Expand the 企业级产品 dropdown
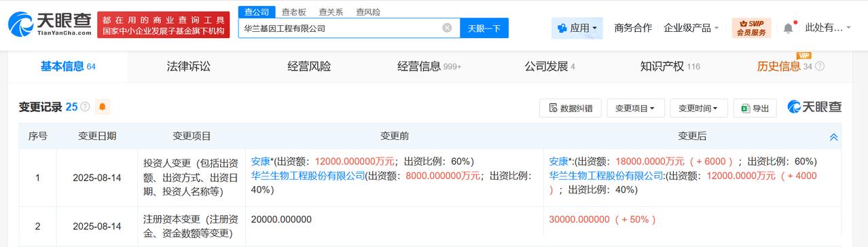Viewport: 868px width, 247px height. pyautogui.click(x=691, y=28)
